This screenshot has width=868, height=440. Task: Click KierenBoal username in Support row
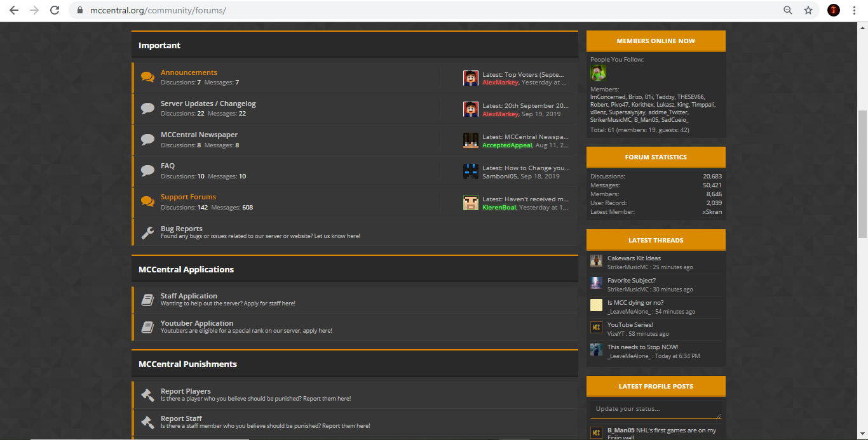499,208
